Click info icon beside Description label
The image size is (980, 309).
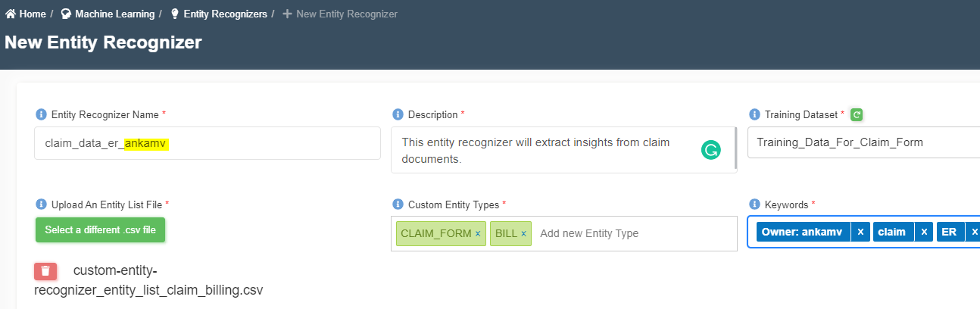point(398,114)
